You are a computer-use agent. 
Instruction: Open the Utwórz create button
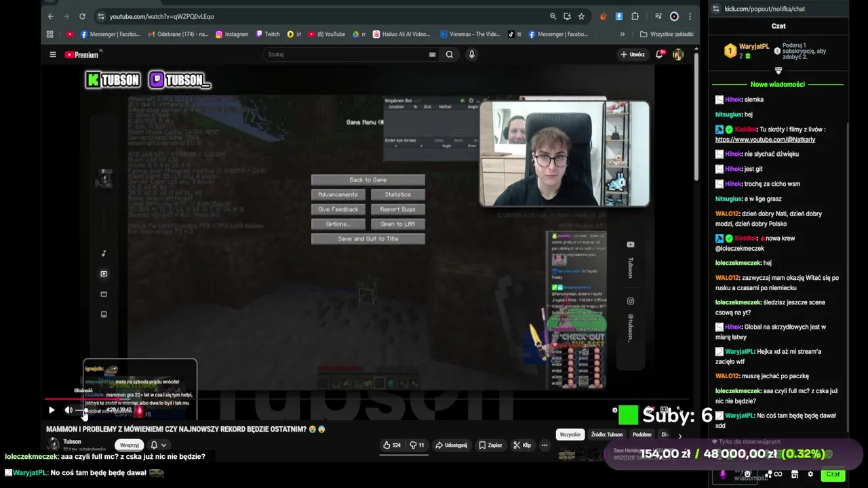(x=632, y=55)
